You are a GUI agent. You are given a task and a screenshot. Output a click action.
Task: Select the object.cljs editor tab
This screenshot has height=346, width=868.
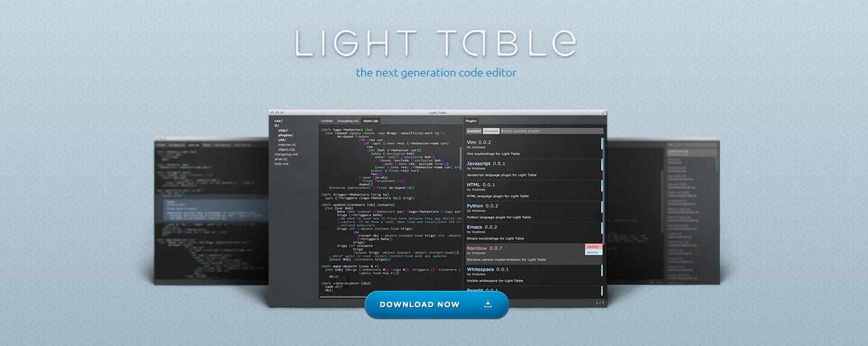371,120
